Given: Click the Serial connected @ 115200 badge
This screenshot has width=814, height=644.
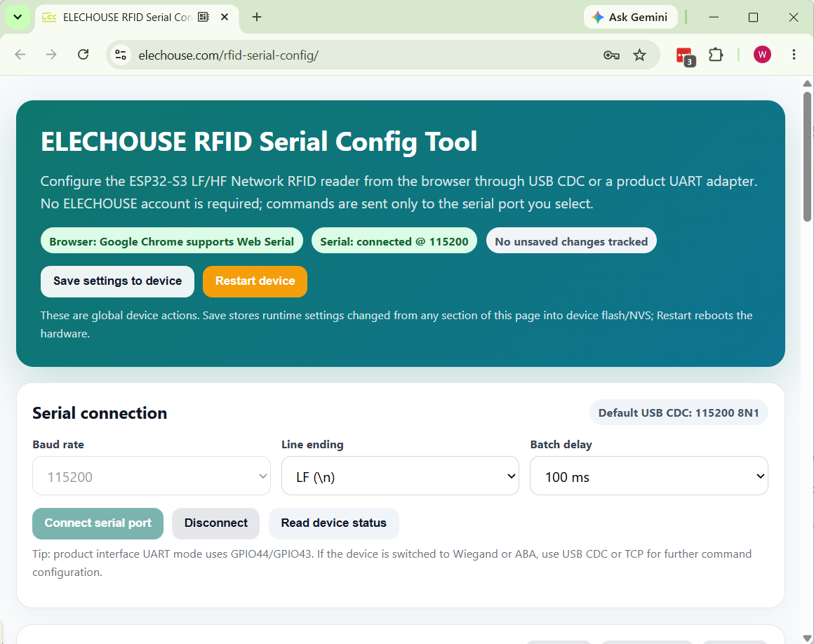Looking at the screenshot, I should 394,241.
